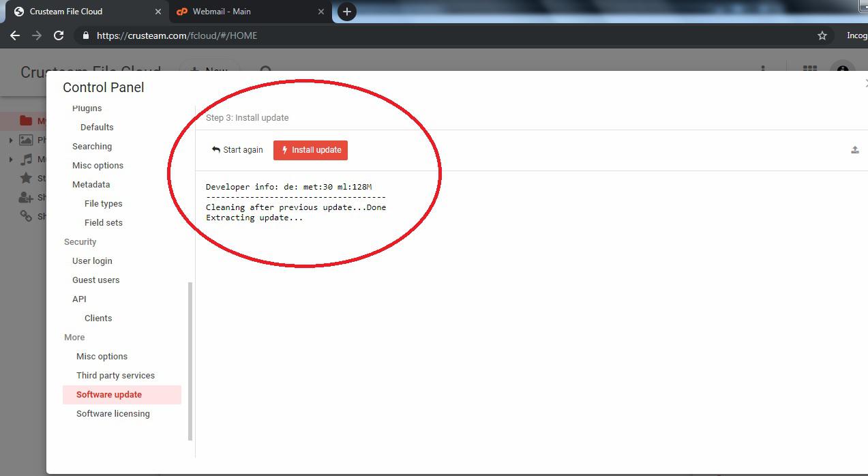Open Third party services settings
The width and height of the screenshot is (868, 476).
[x=116, y=375]
